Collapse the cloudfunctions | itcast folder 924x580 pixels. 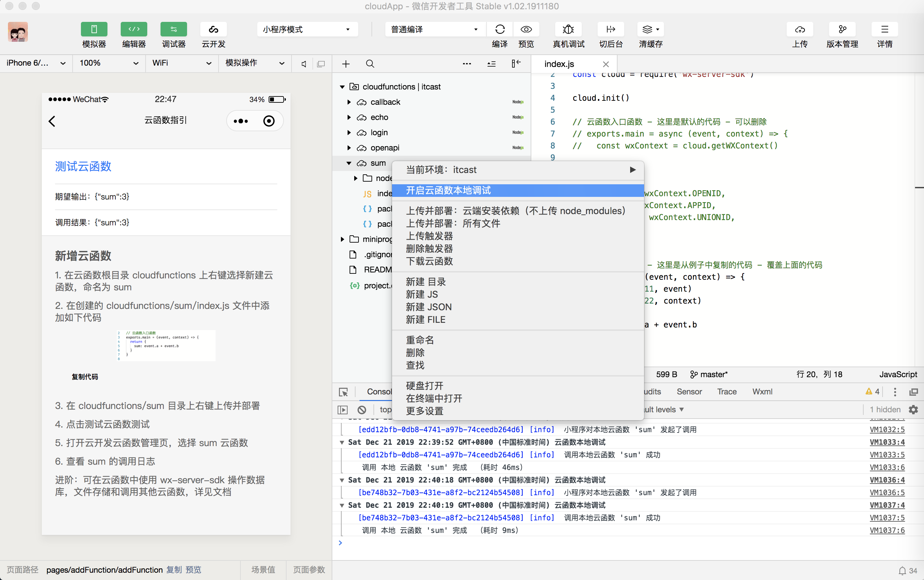coord(342,87)
